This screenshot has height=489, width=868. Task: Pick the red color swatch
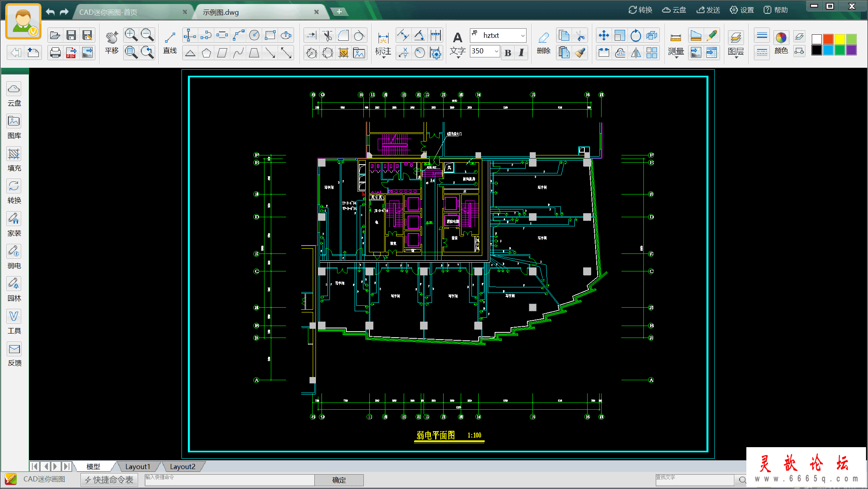tap(828, 39)
